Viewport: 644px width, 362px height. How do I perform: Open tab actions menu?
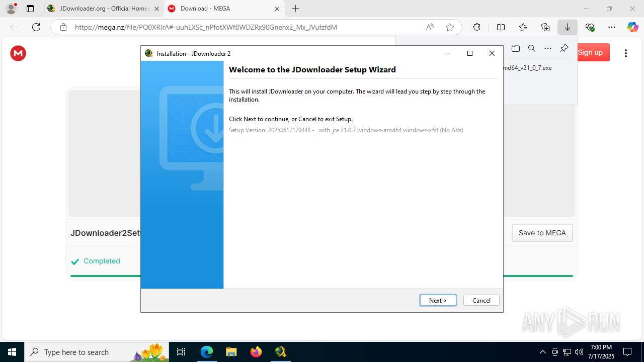pyautogui.click(x=30, y=9)
